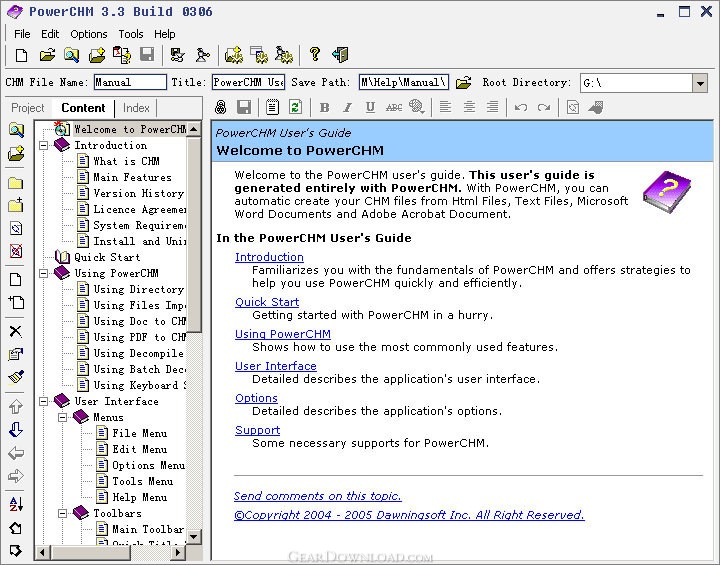
Task: Click the Support hyperlink
Action: tap(257, 430)
